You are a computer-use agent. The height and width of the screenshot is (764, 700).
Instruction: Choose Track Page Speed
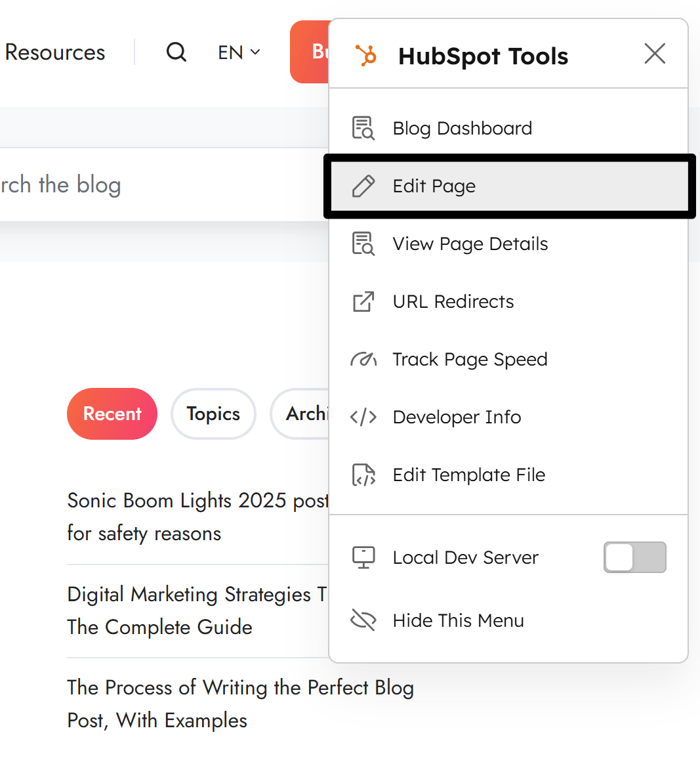(x=508, y=360)
